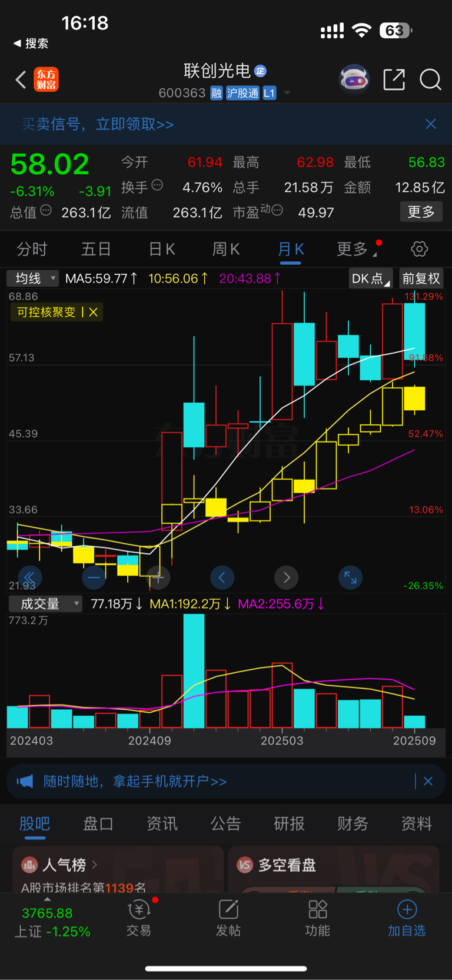This screenshot has height=980, width=452.
Task: Zoom in chart with plus button
Action: tap(158, 577)
